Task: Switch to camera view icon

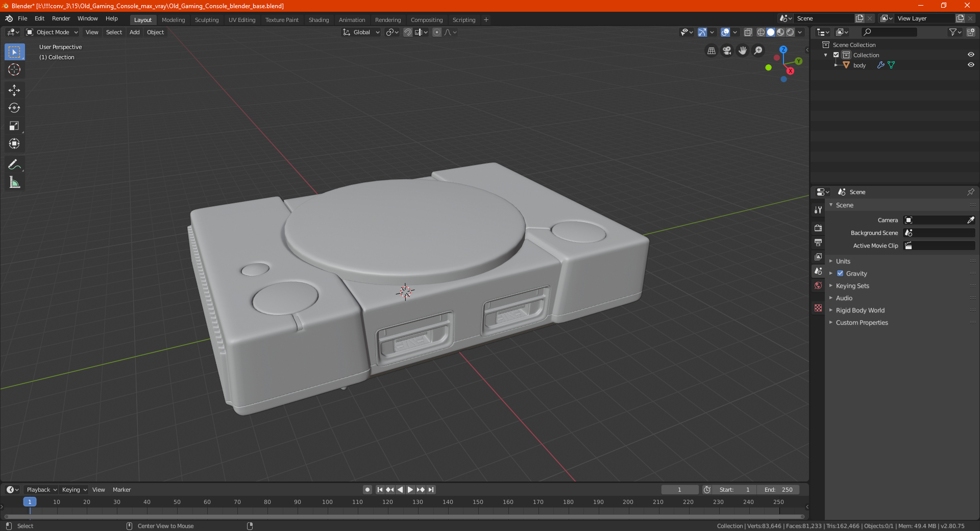Action: pos(727,51)
